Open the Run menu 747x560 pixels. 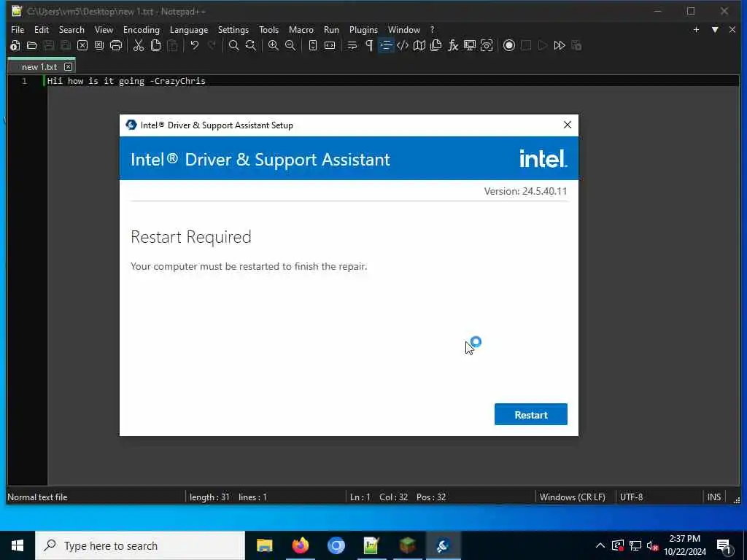tap(332, 29)
